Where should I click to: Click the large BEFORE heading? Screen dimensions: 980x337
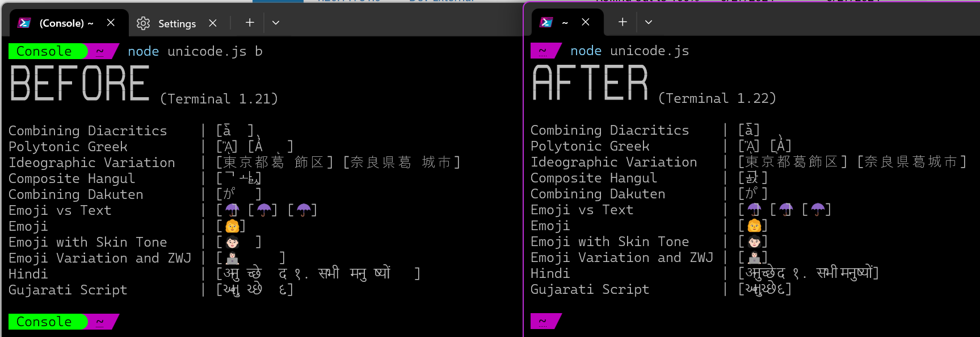pyautogui.click(x=80, y=84)
